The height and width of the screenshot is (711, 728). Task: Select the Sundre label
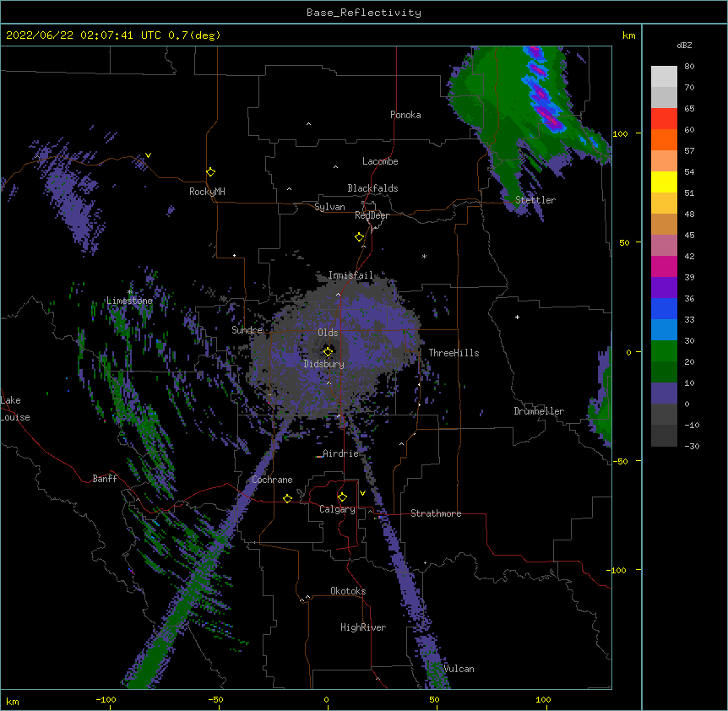point(247,330)
